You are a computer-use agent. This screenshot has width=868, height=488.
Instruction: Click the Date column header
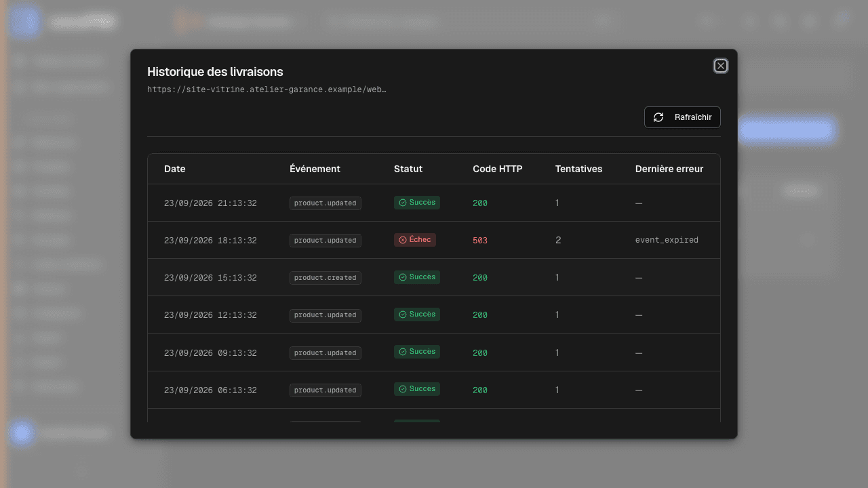[174, 169]
